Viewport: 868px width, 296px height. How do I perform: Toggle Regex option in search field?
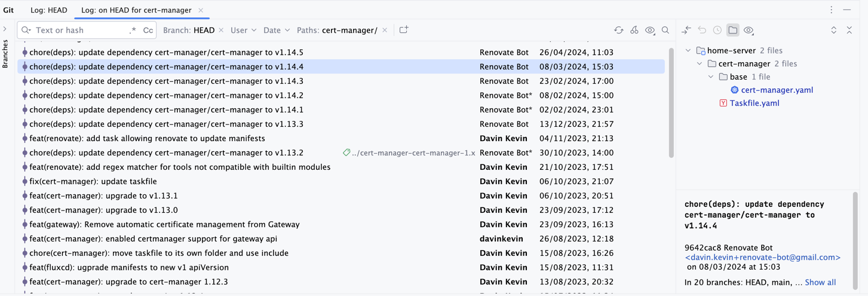[133, 30]
